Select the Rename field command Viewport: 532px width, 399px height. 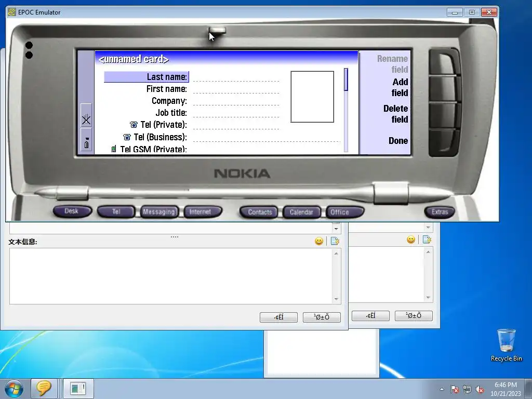click(392, 64)
